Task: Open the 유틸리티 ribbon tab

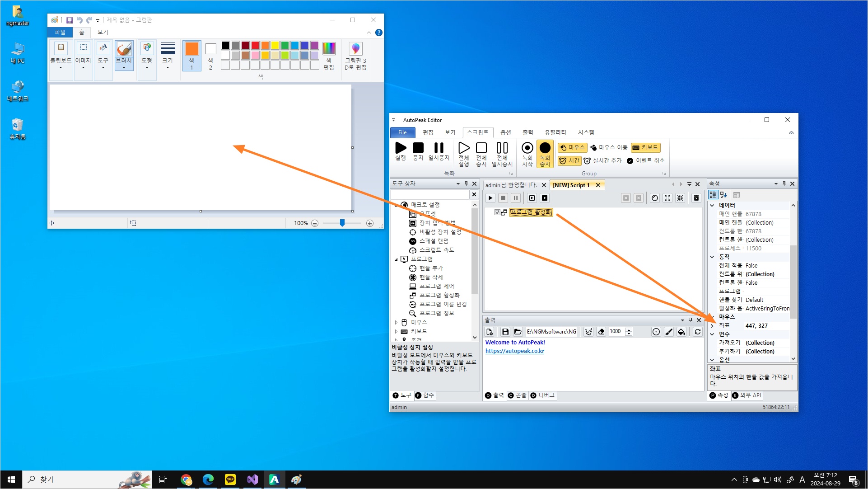Action: (x=555, y=132)
